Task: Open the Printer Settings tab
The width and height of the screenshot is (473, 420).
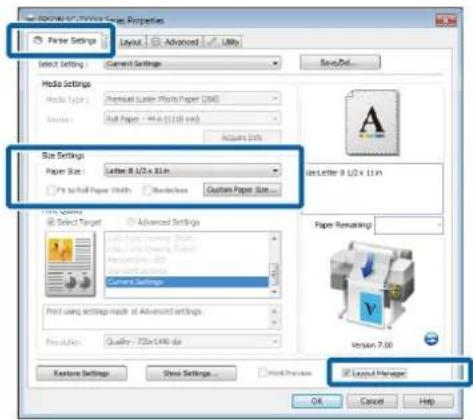Action: coord(68,41)
